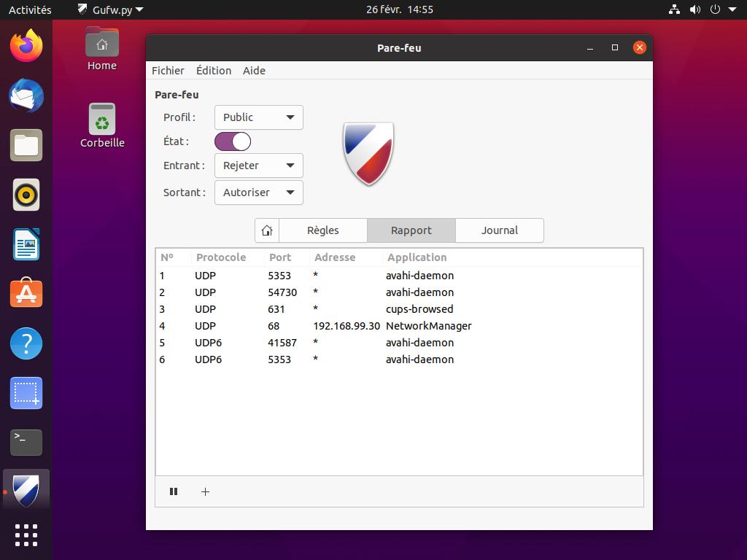The image size is (747, 560).
Task: Toggle the firewall État switch
Action: coord(233,141)
